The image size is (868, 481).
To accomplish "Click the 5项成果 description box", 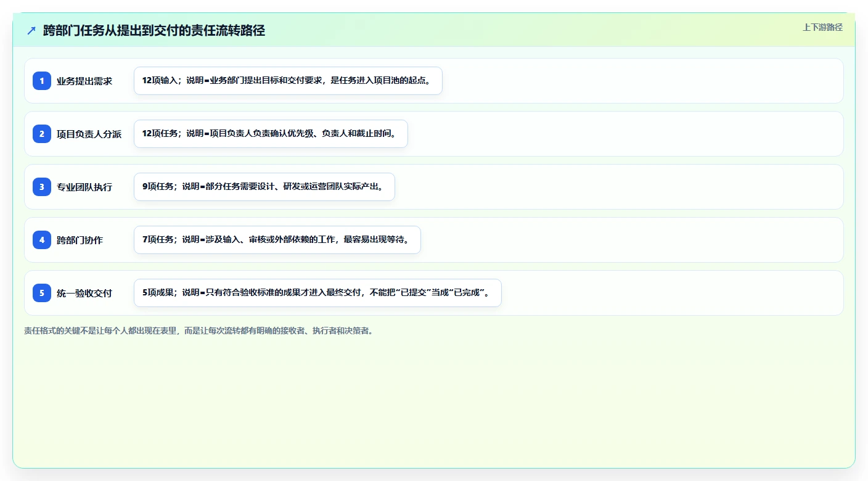I will (317, 293).
